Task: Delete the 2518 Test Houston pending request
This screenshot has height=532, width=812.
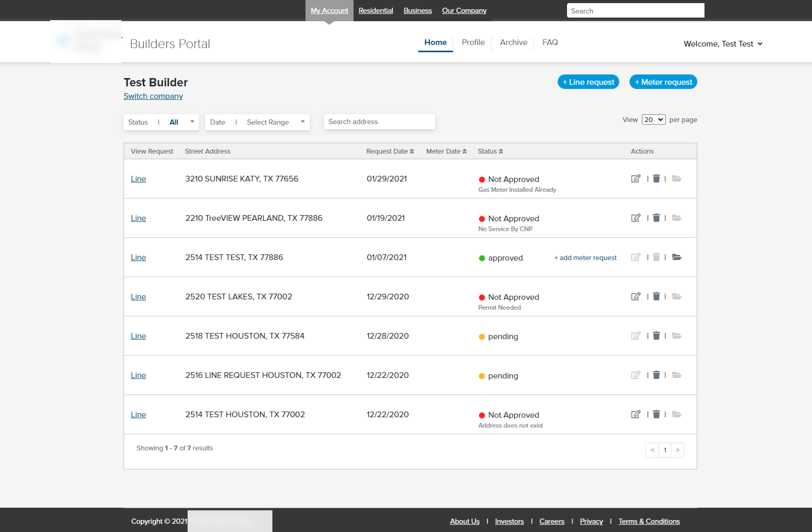Action: pos(656,336)
